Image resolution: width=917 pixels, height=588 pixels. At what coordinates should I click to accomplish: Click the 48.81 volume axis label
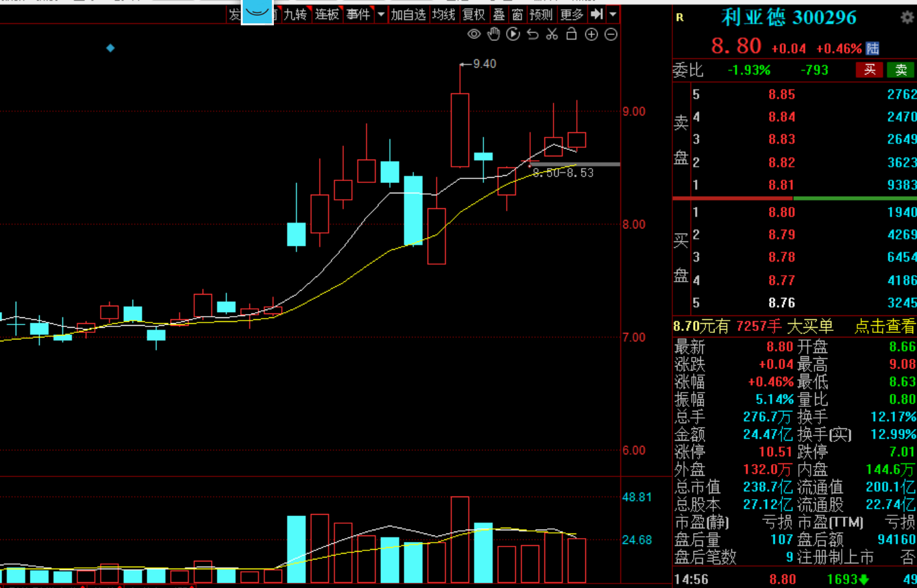click(x=637, y=497)
